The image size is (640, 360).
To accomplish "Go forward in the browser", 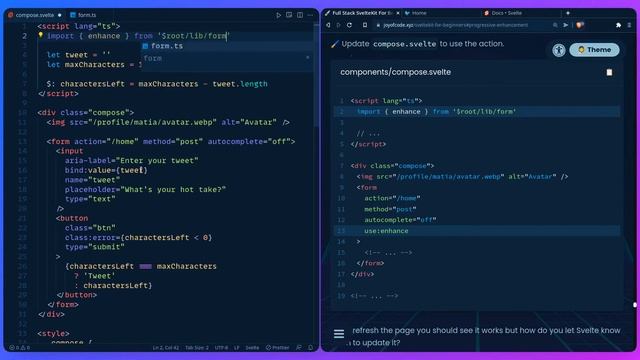I will [x=338, y=25].
